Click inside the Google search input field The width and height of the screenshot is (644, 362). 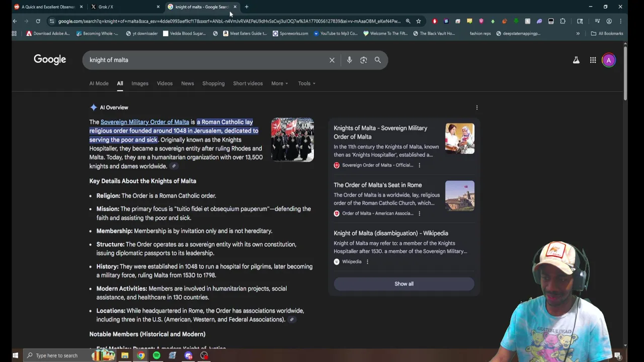(x=206, y=60)
